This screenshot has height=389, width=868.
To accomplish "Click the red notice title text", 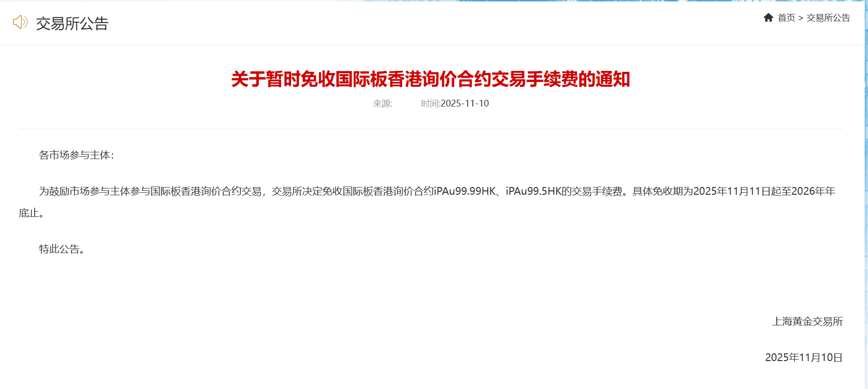I will (x=430, y=79).
